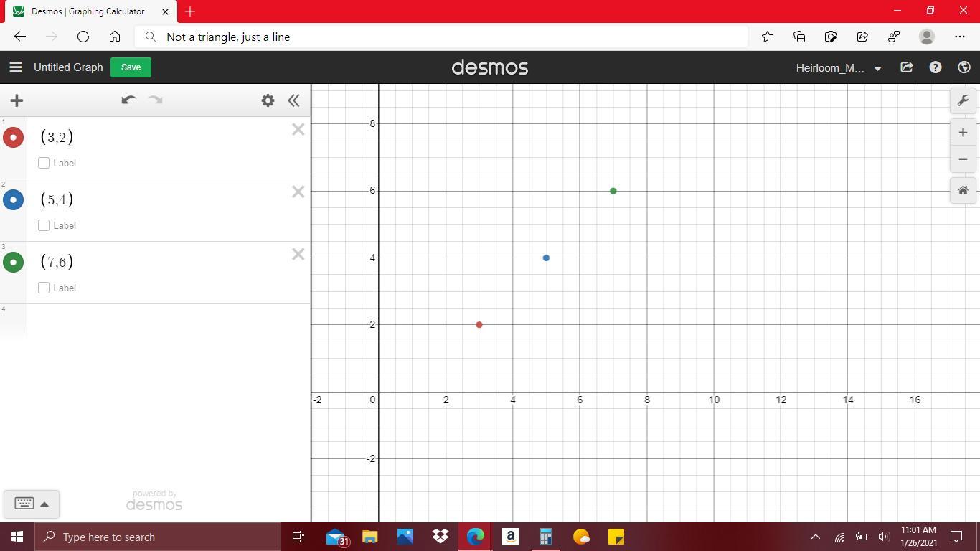The height and width of the screenshot is (551, 980).
Task: Undo the last expression edit
Action: tap(128, 100)
